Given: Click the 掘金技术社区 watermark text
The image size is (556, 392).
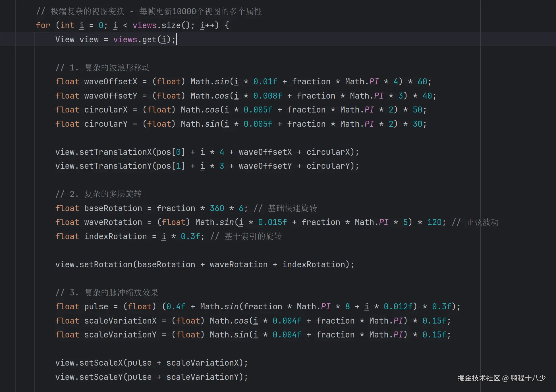Looking at the screenshot, I should pyautogui.click(x=478, y=378).
